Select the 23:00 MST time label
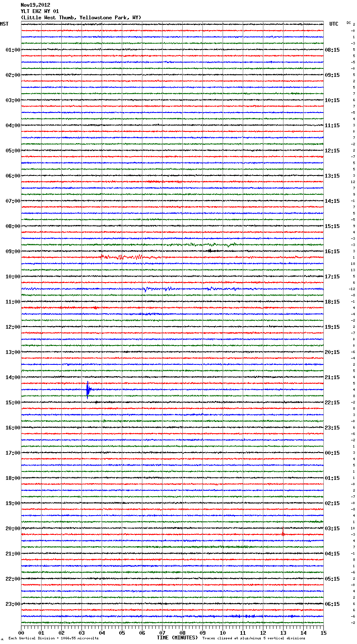Screen dimensions: 357x644 click(13, 604)
